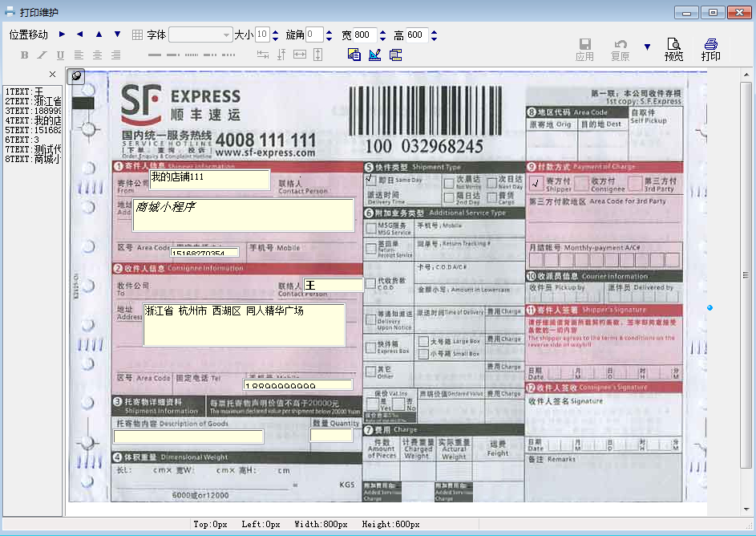Select the empty Description of Goods field
Screen dimensions: 756x536
[x=188, y=437]
